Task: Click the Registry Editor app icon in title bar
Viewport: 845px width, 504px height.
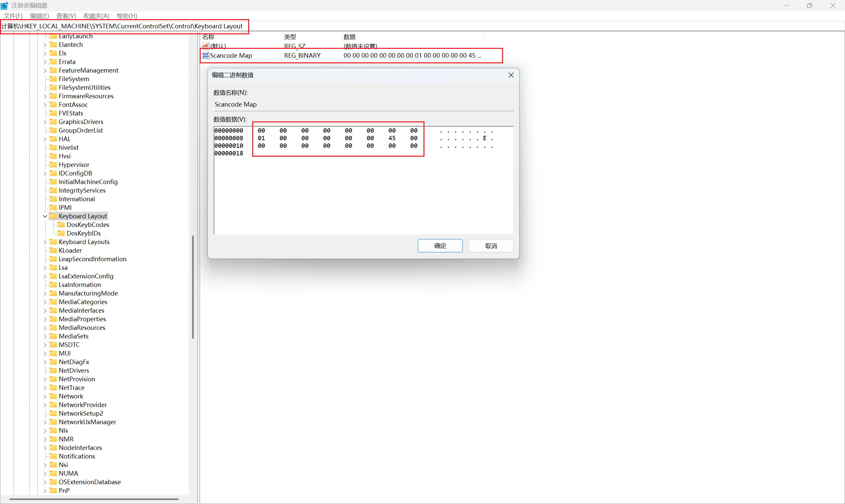Action: (x=4, y=5)
